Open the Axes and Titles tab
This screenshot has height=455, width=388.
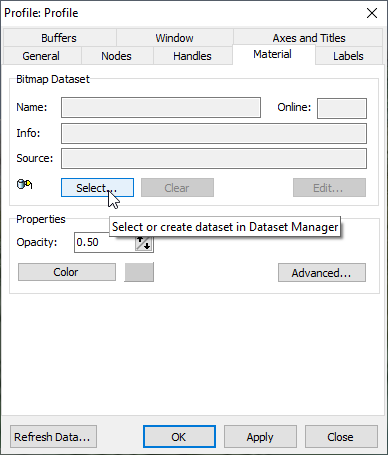(309, 38)
